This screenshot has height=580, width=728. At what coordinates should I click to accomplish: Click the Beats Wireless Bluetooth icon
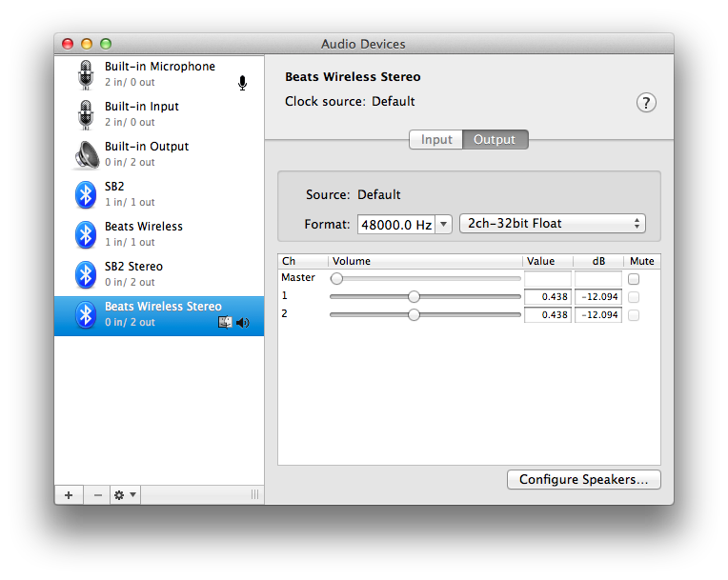pos(86,234)
